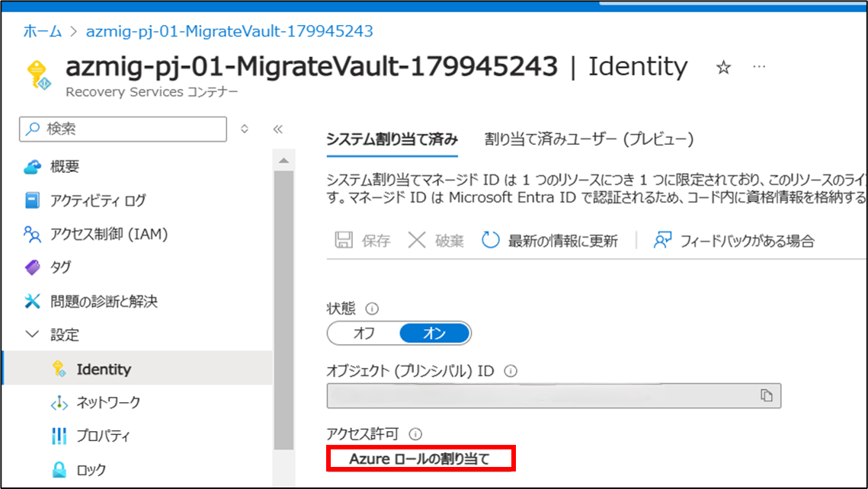Click the 破棄 discard button
This screenshot has height=489, width=868.
436,241
